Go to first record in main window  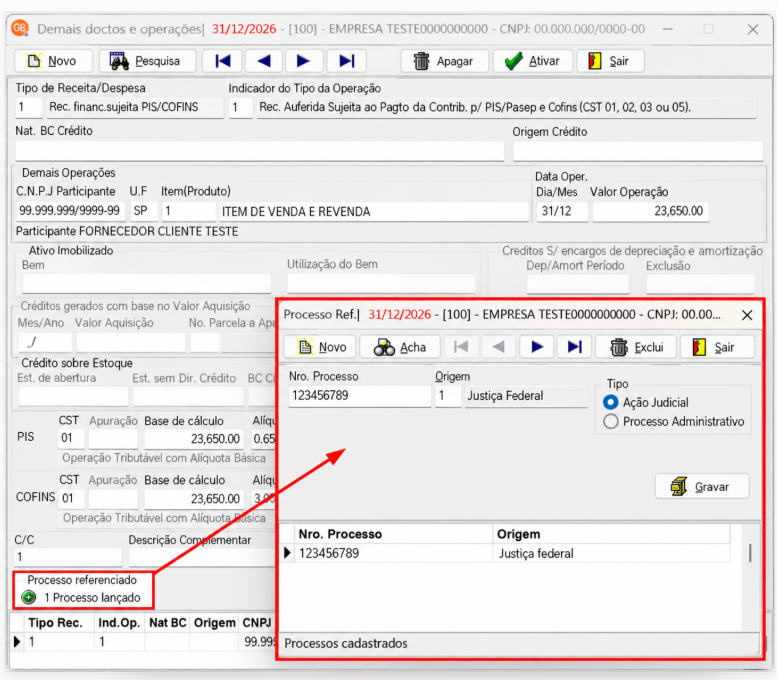[x=222, y=61]
